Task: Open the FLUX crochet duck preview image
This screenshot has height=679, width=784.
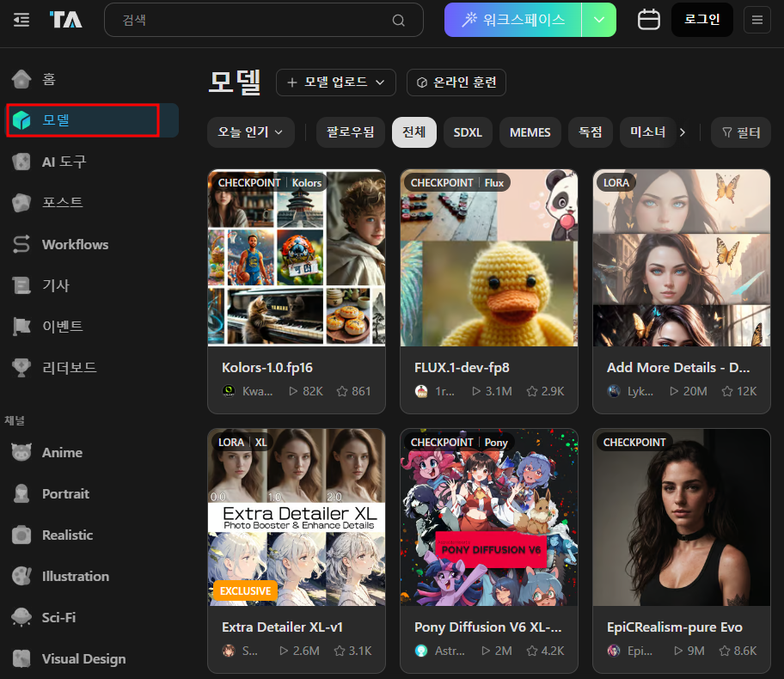Action: click(489, 258)
